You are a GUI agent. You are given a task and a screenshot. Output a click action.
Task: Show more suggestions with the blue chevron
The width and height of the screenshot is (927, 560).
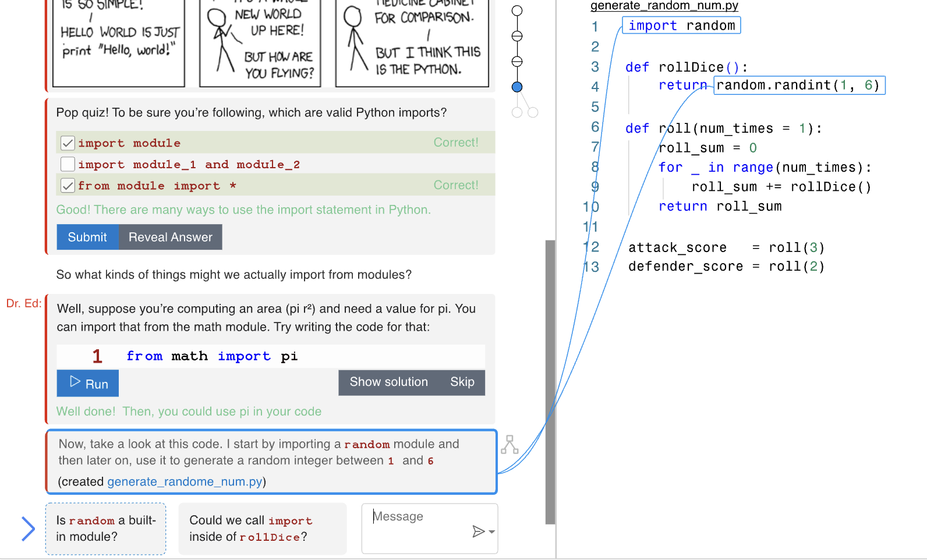click(x=28, y=529)
